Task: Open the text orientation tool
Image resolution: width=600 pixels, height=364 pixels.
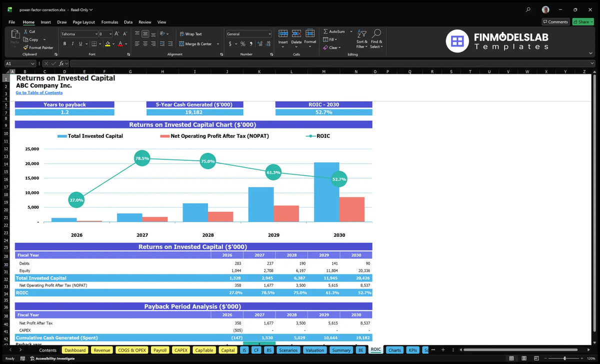Action: [x=162, y=34]
